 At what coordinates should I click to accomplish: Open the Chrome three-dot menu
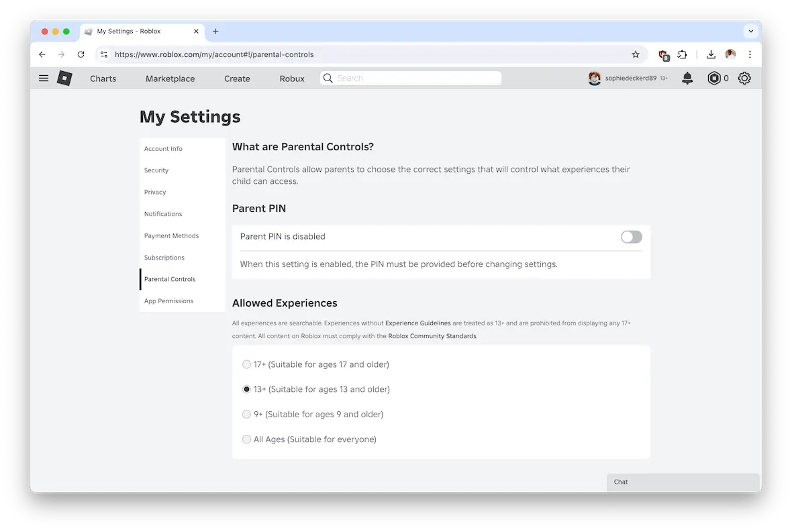[750, 54]
